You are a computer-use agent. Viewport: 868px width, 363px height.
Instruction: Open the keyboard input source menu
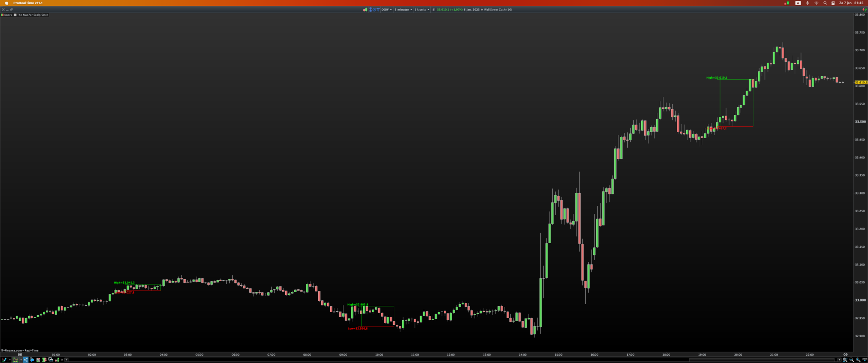tap(798, 3)
